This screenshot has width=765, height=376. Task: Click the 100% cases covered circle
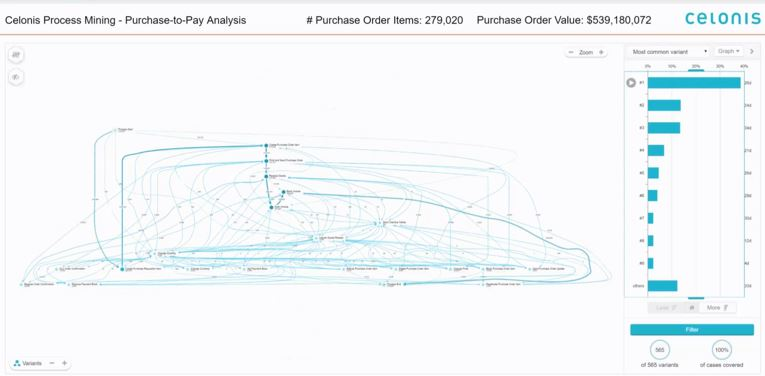[722, 350]
